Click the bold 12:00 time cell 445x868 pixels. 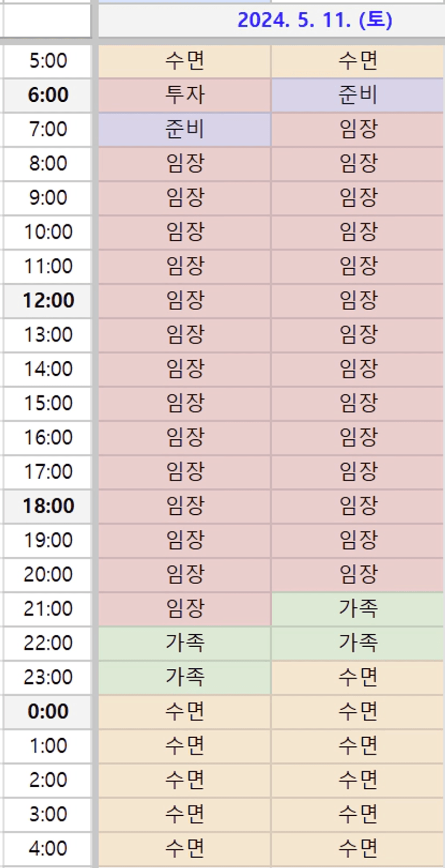tap(48, 300)
